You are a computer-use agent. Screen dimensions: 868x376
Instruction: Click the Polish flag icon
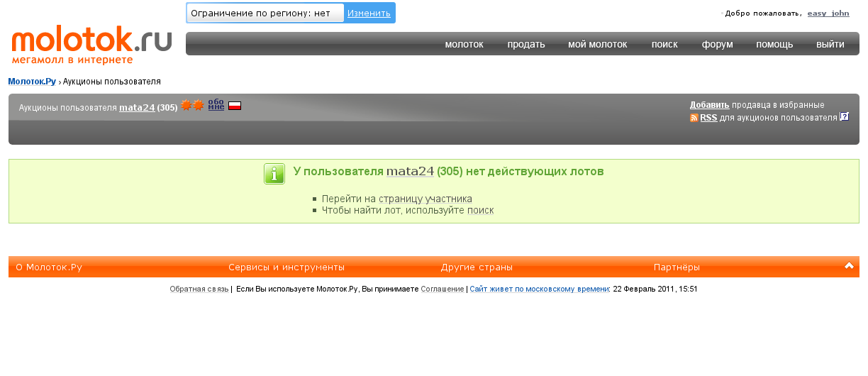coord(235,106)
